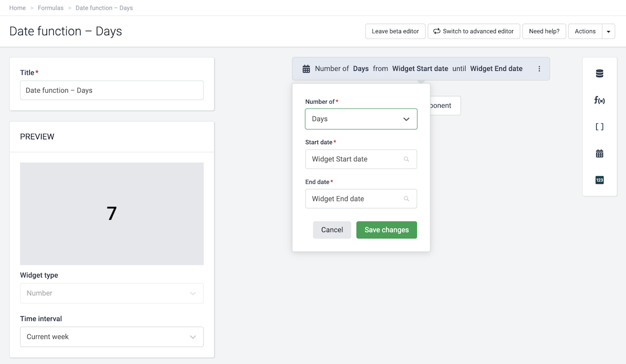Go to Home in breadcrumb

tap(18, 8)
